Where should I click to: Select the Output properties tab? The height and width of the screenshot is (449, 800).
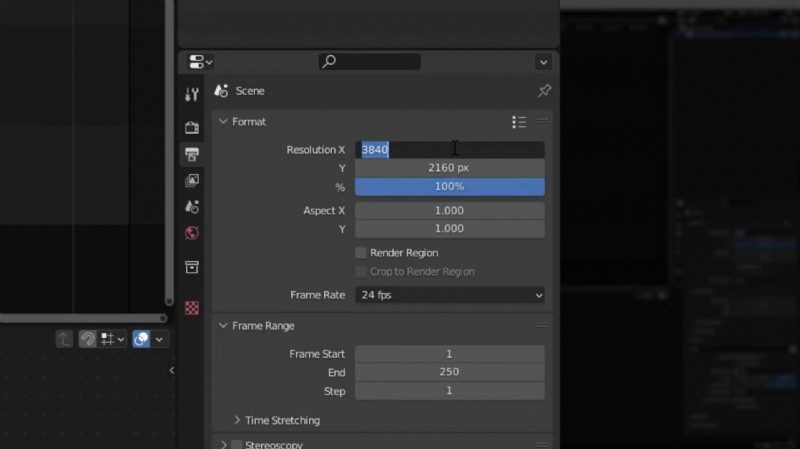point(192,154)
